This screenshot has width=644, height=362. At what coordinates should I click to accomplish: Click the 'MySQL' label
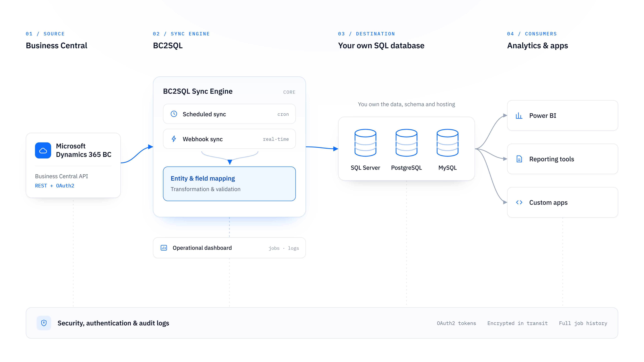pos(447,168)
